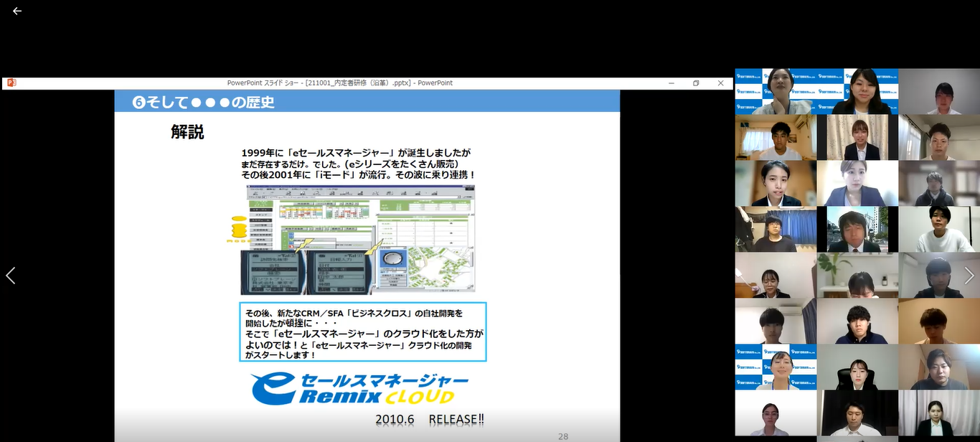Restore down the PowerPoint slide show window
Viewport: 980px width, 442px height.
[696, 83]
